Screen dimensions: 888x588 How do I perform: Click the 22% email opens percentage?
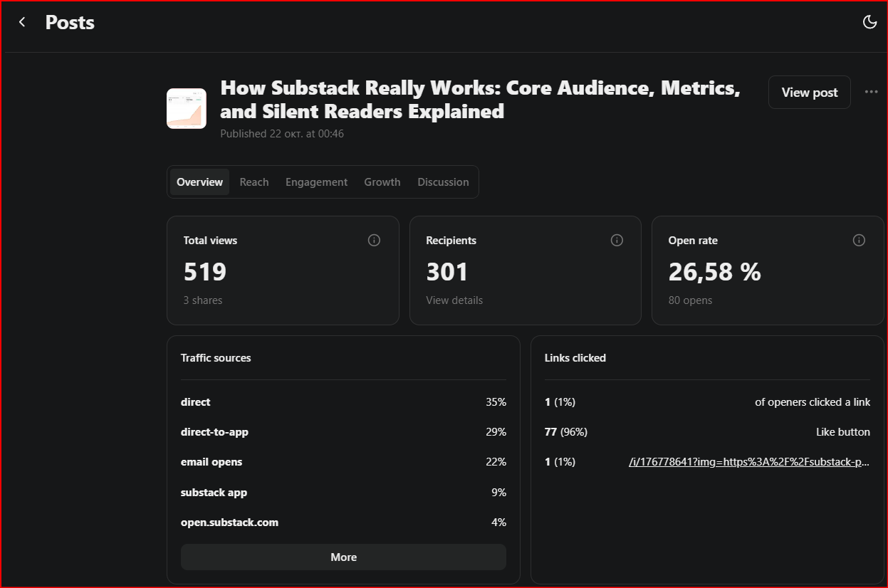pos(496,462)
